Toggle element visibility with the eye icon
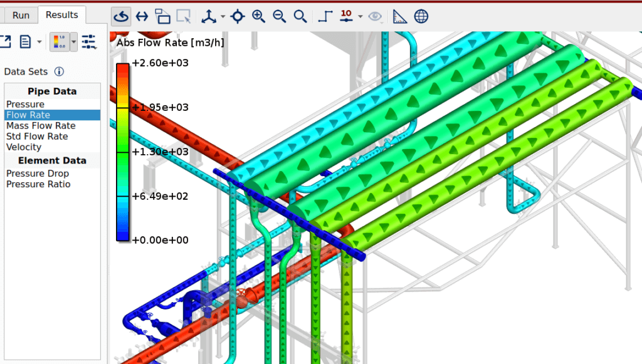 pos(374,16)
